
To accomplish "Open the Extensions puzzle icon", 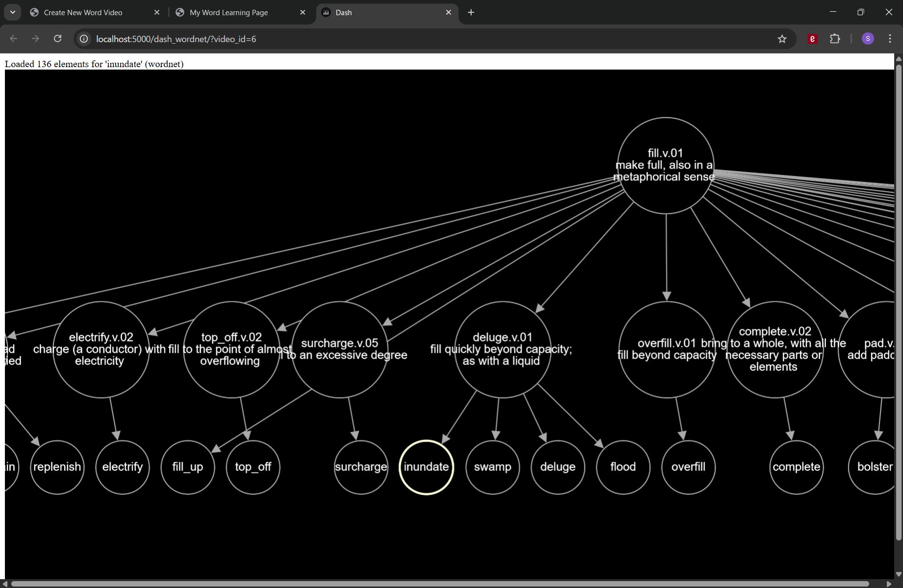I will tap(835, 39).
